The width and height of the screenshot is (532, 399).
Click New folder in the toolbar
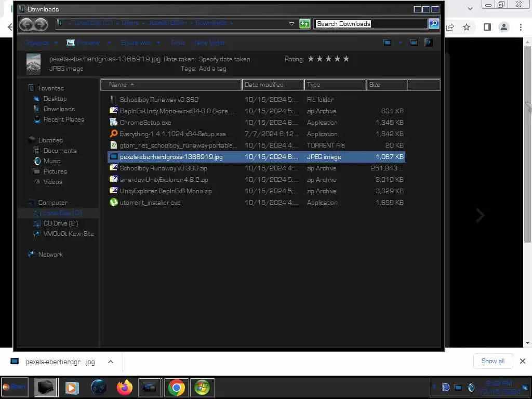(x=210, y=43)
